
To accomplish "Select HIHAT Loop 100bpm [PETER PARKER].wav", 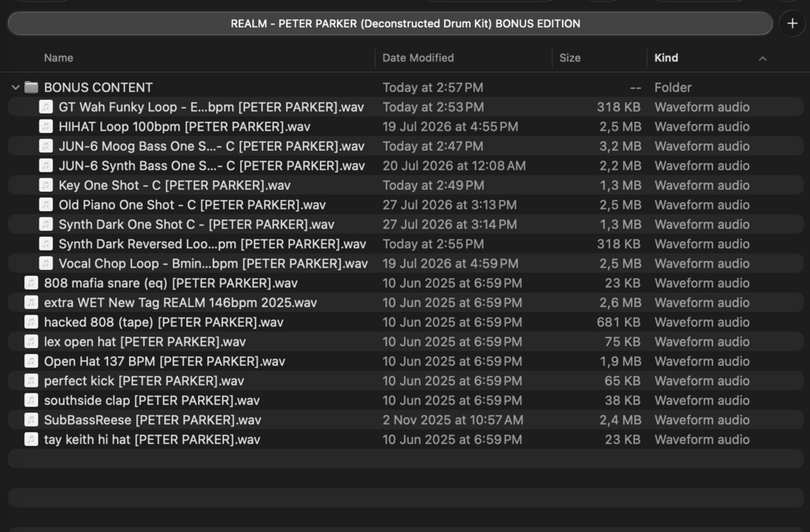I will (185, 127).
